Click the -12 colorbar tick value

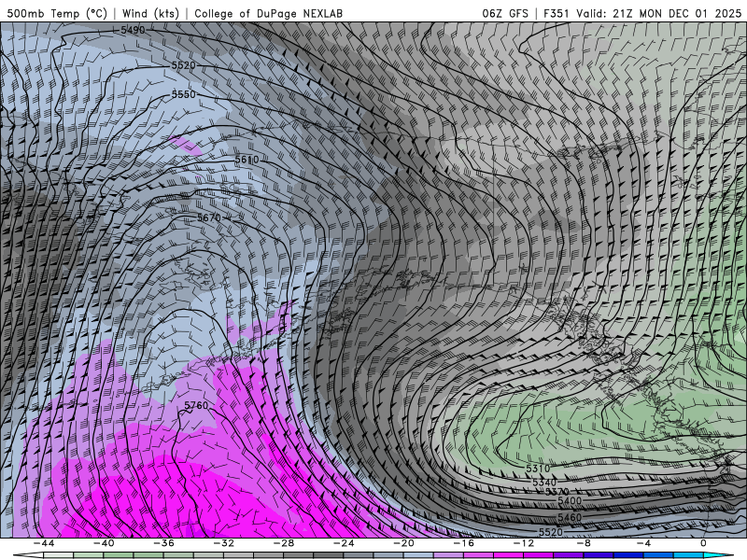point(524,543)
